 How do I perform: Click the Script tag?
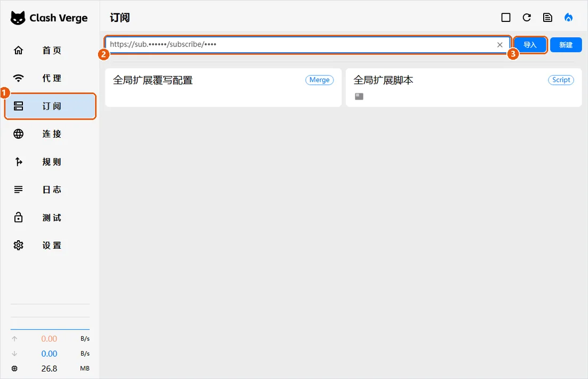point(561,80)
